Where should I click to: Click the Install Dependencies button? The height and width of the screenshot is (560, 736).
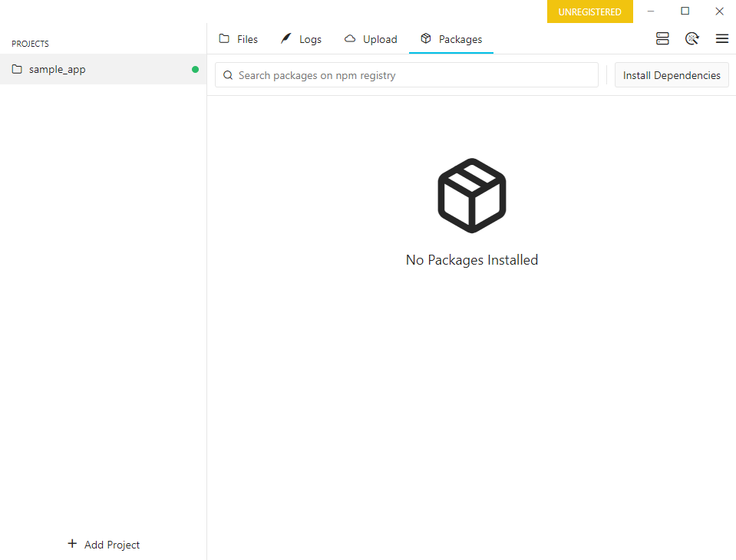coord(672,75)
